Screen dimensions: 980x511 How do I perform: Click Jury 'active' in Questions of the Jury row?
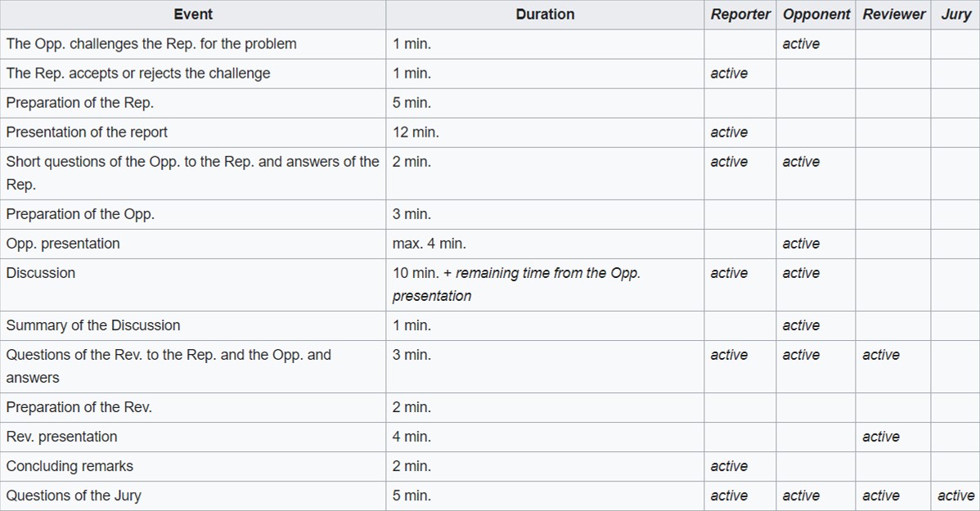(x=955, y=495)
